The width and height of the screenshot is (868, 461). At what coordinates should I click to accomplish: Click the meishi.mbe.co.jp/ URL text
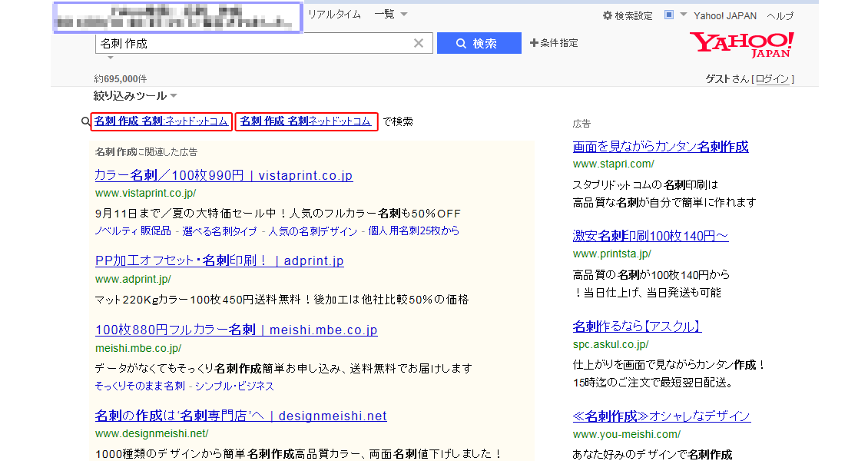138,348
